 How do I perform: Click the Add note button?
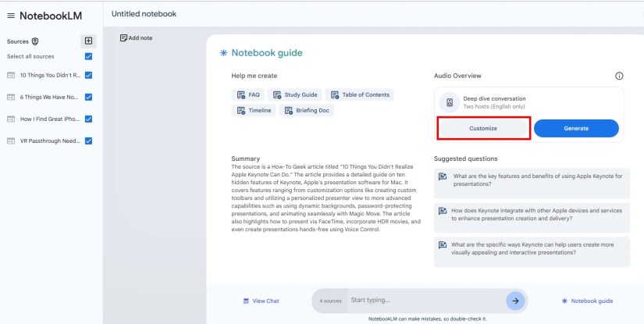136,37
